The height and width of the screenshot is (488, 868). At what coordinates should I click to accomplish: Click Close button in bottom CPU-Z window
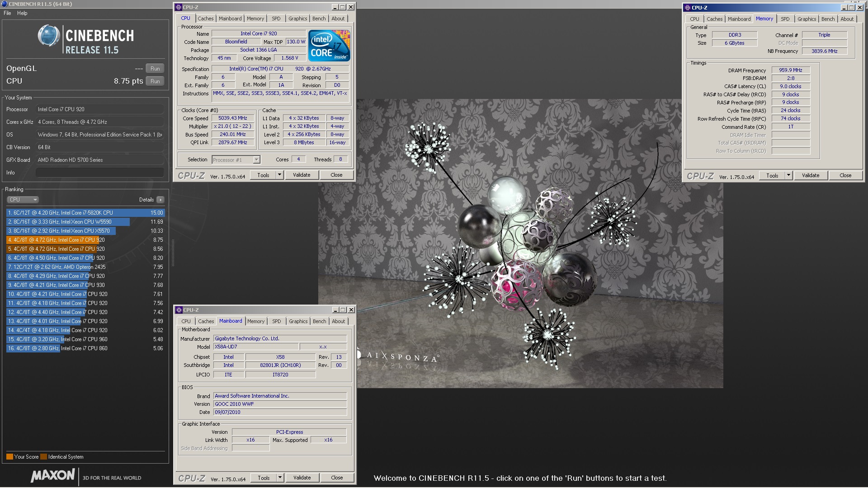pos(337,478)
